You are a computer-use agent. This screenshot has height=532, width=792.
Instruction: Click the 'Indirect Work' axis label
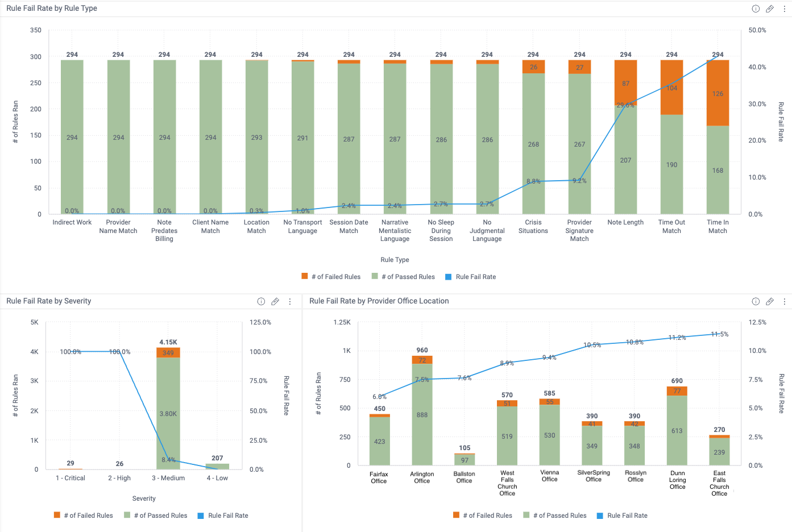pos(72,222)
